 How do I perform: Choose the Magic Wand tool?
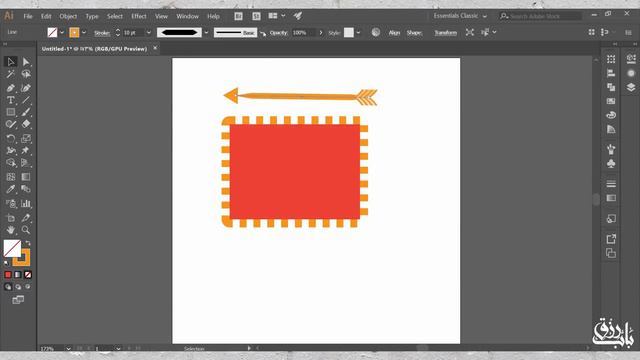11,74
